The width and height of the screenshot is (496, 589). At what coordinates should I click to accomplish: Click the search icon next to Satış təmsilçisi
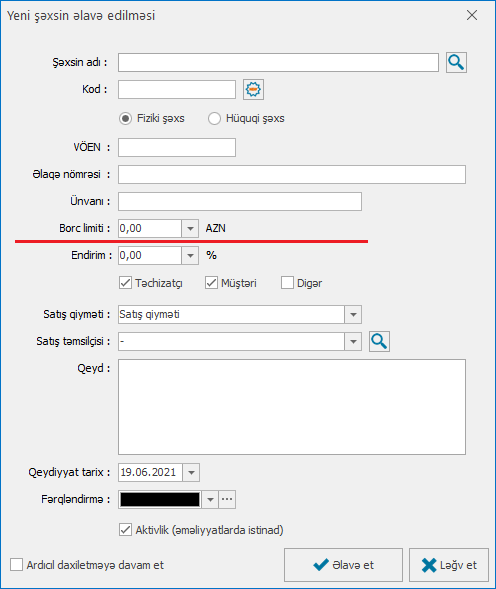pos(379,341)
